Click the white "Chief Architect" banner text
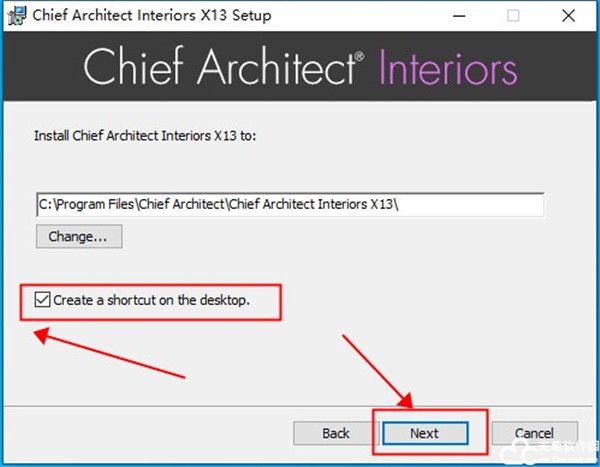This screenshot has height=467, width=600. coord(218,67)
